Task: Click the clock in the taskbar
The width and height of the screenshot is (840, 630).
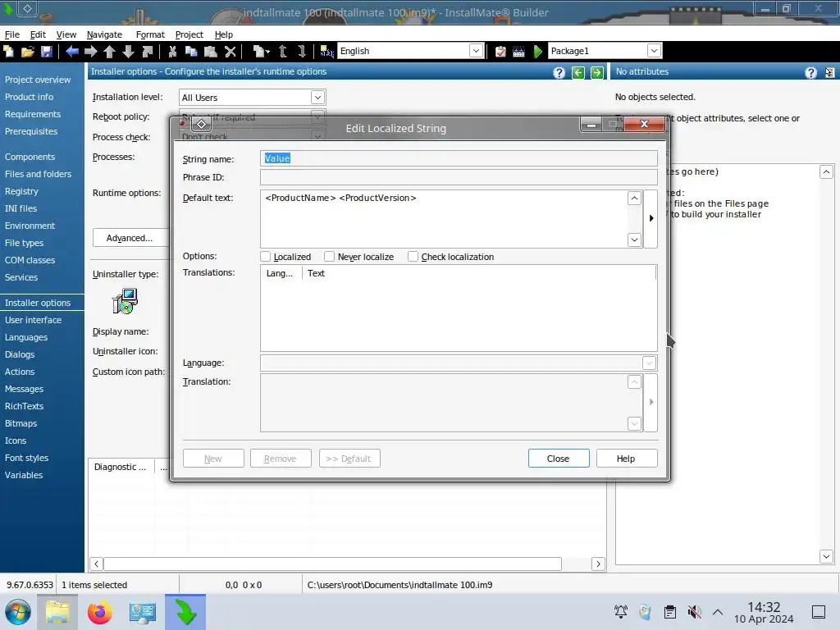Action: click(764, 612)
